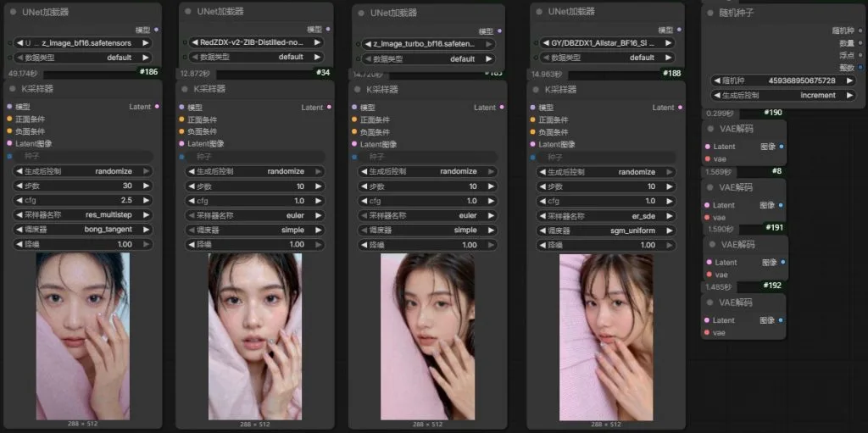Image resolution: width=868 pixels, height=433 pixels.
Task: Collapse the UNet加载器 node loading z_image_turbo_bf16
Action: [361, 14]
